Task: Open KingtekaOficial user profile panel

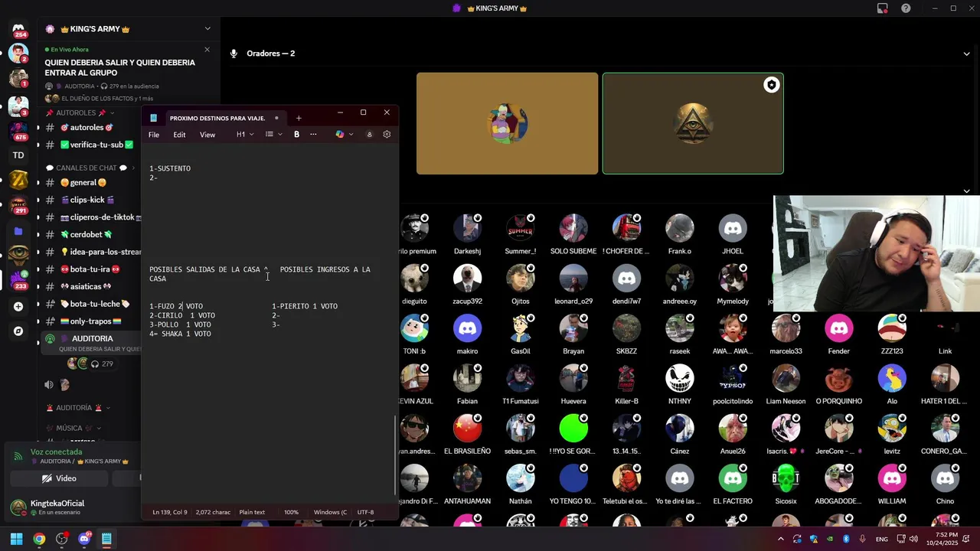Action: pyautogui.click(x=57, y=507)
